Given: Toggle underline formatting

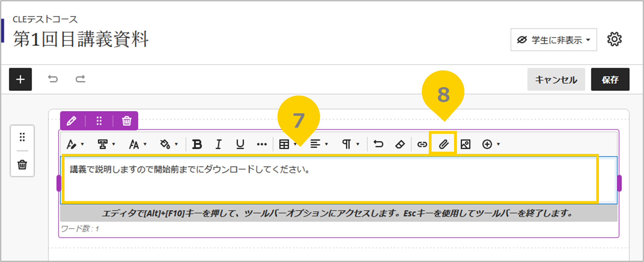Looking at the screenshot, I should tap(240, 144).
